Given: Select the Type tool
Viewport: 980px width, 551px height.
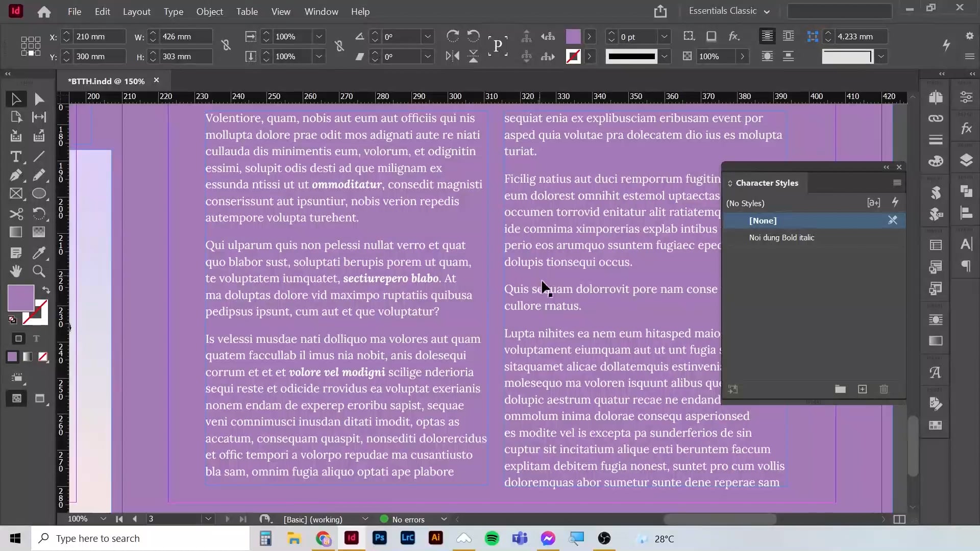Looking at the screenshot, I should point(16,157).
